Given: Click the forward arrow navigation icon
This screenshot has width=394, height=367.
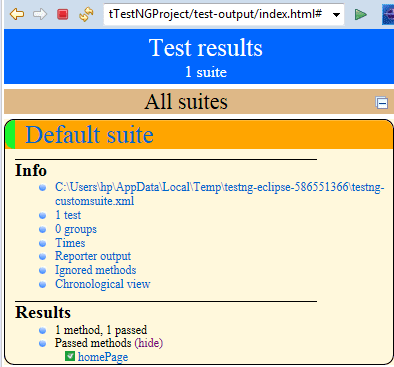Looking at the screenshot, I should point(40,14).
